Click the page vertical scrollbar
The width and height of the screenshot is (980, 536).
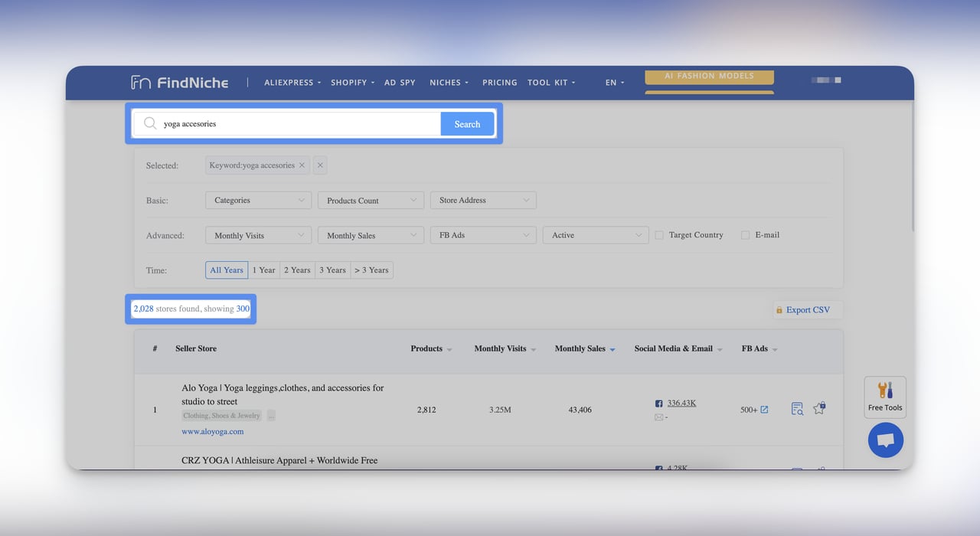coord(911,165)
